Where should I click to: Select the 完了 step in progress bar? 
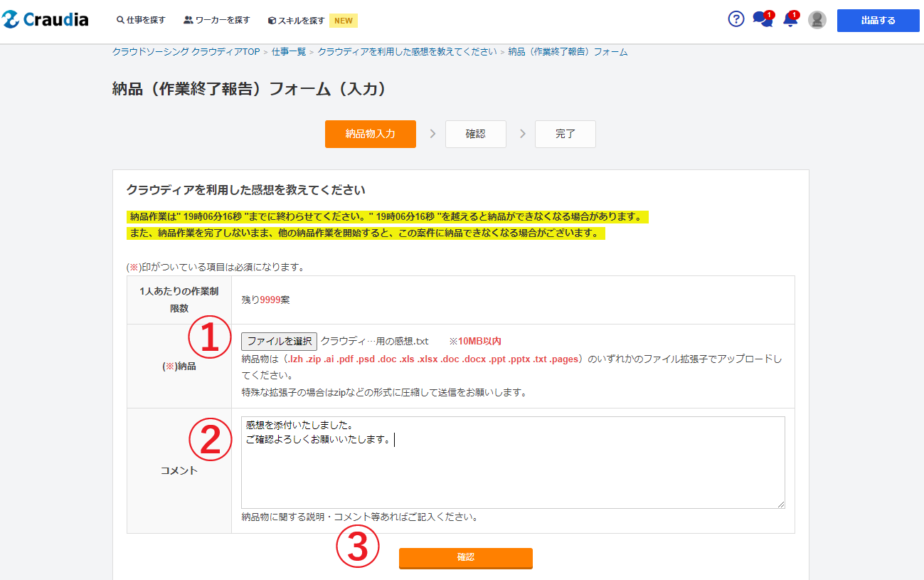coord(565,134)
